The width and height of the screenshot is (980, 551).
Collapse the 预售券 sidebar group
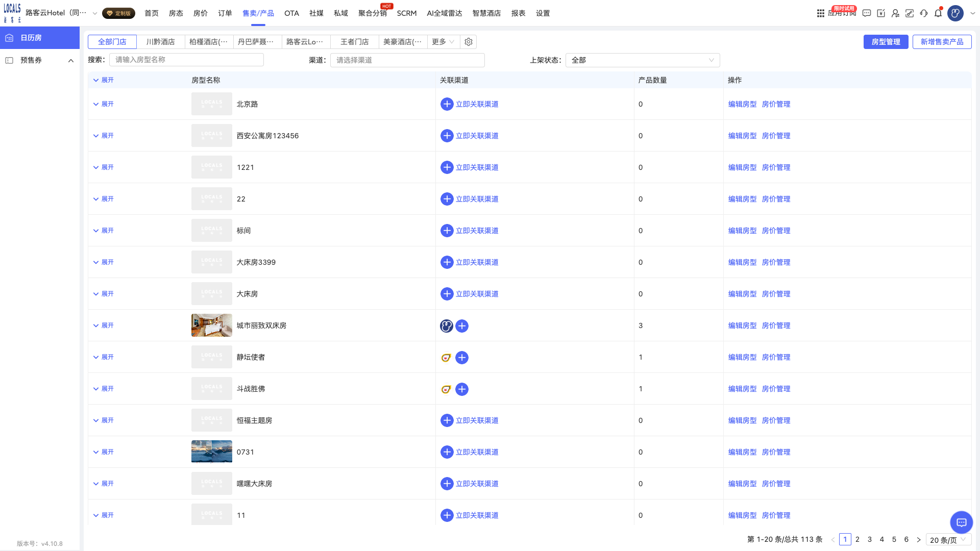pos(71,61)
